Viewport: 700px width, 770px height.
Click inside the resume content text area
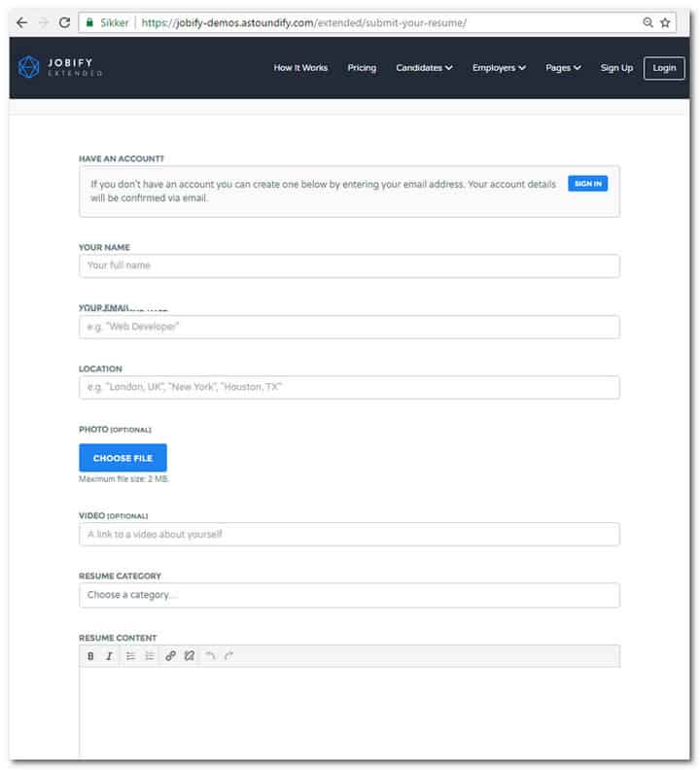click(x=349, y=712)
